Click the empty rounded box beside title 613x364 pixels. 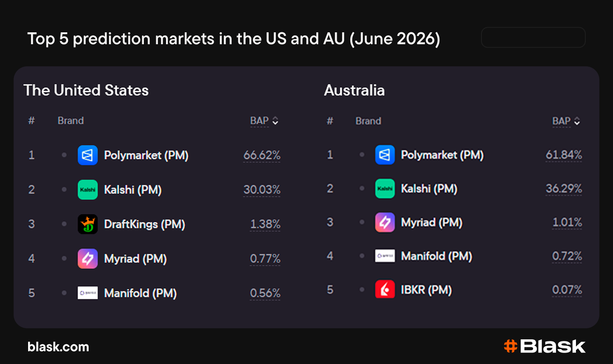pyautogui.click(x=533, y=37)
